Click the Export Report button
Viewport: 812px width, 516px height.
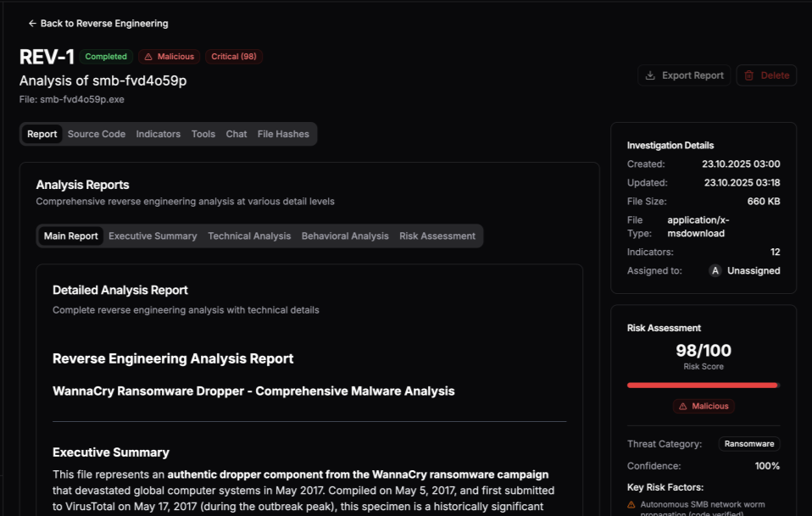click(684, 75)
